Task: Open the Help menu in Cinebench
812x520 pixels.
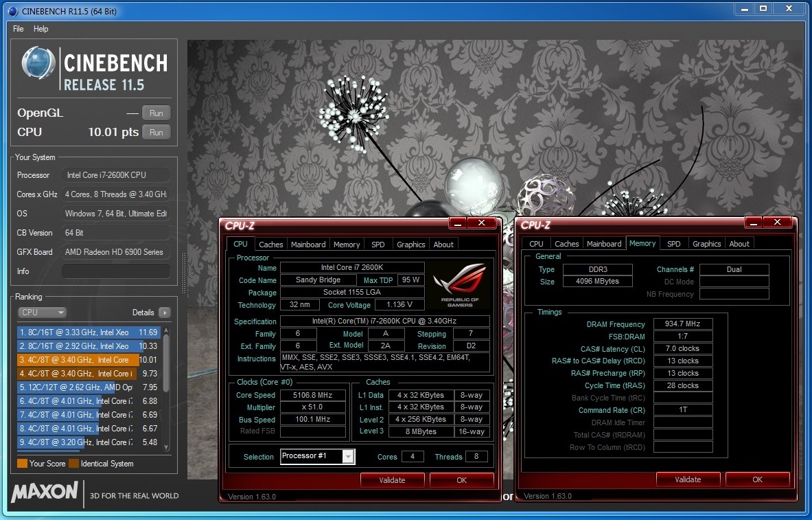Action: pos(41,29)
